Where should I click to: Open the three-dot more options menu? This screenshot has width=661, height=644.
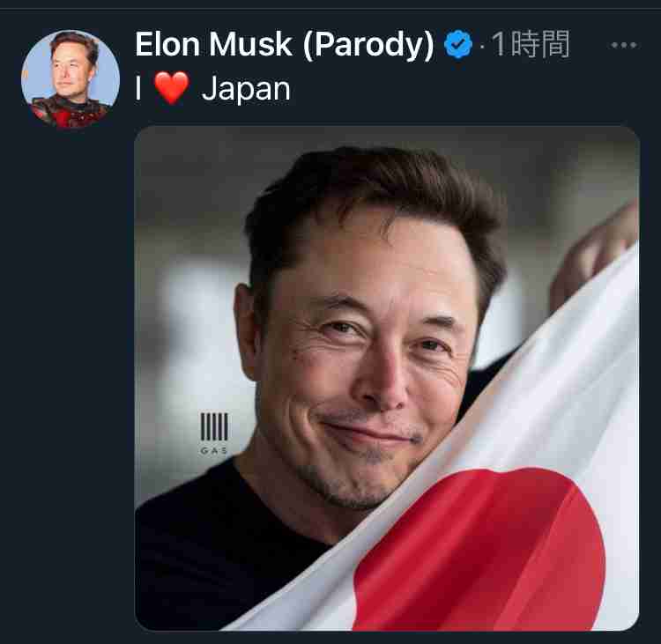(624, 45)
